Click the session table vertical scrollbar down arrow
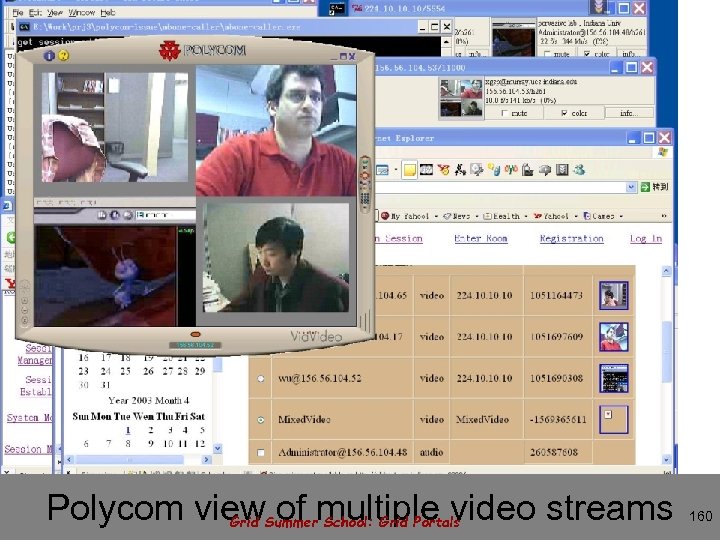 667,459
